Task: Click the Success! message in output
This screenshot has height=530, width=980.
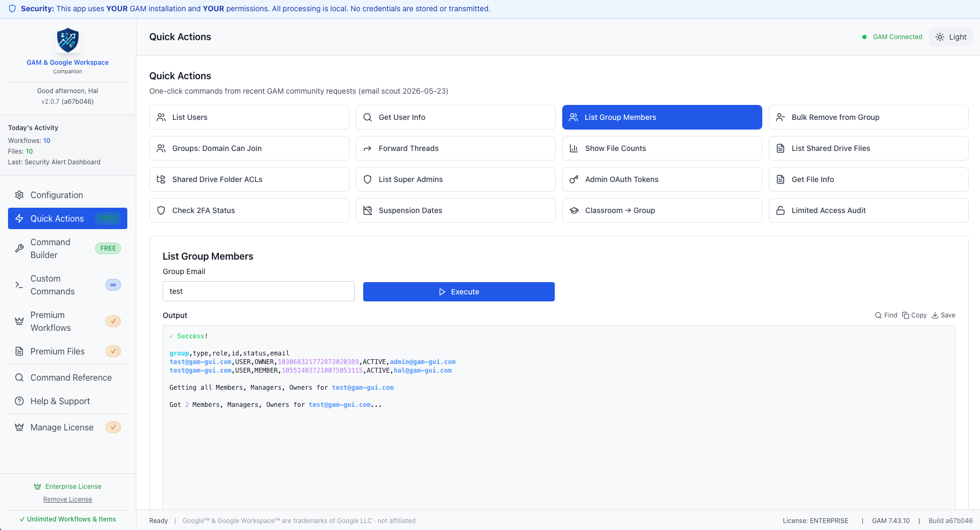Action: tap(189, 336)
